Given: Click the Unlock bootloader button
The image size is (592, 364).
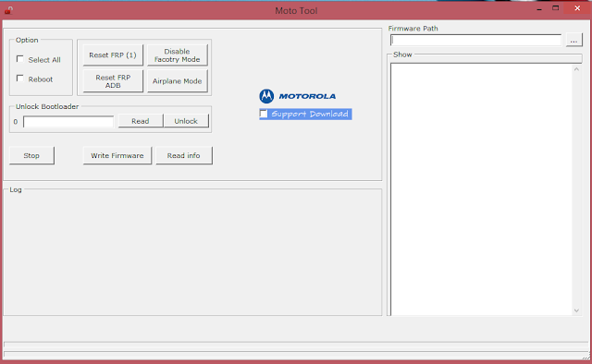Looking at the screenshot, I should coord(186,121).
